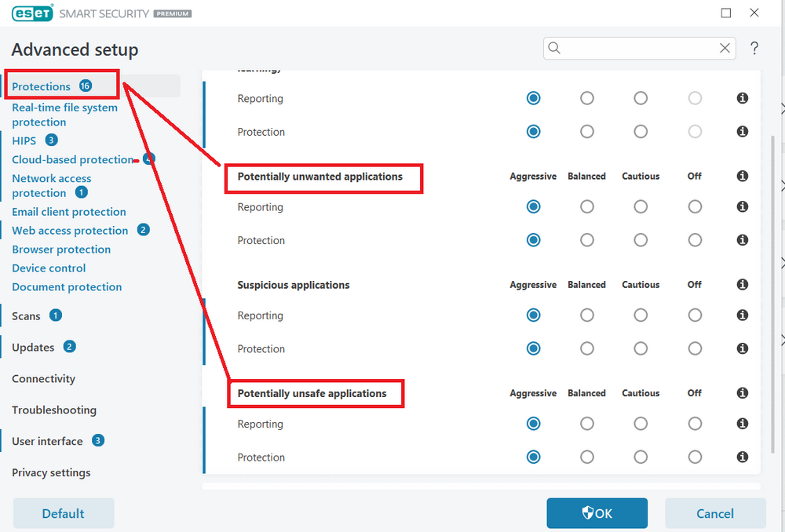The height and width of the screenshot is (532, 785).
Task: Set Potentially unwanted applications Reporting to Balanced
Action: [x=586, y=206]
